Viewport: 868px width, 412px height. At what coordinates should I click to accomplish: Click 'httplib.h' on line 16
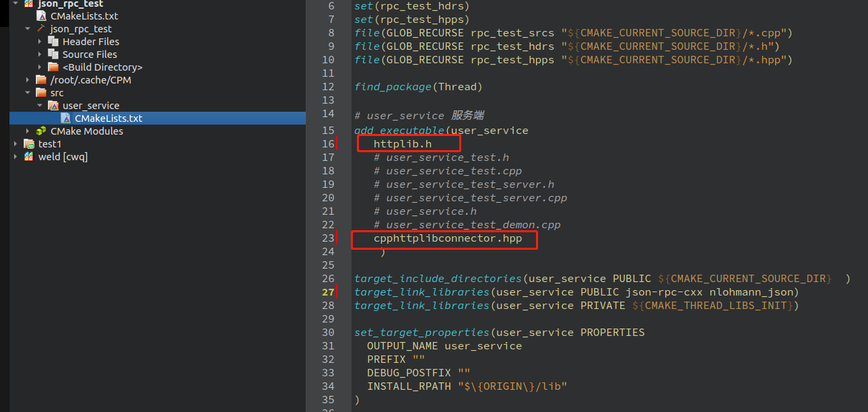(x=402, y=143)
